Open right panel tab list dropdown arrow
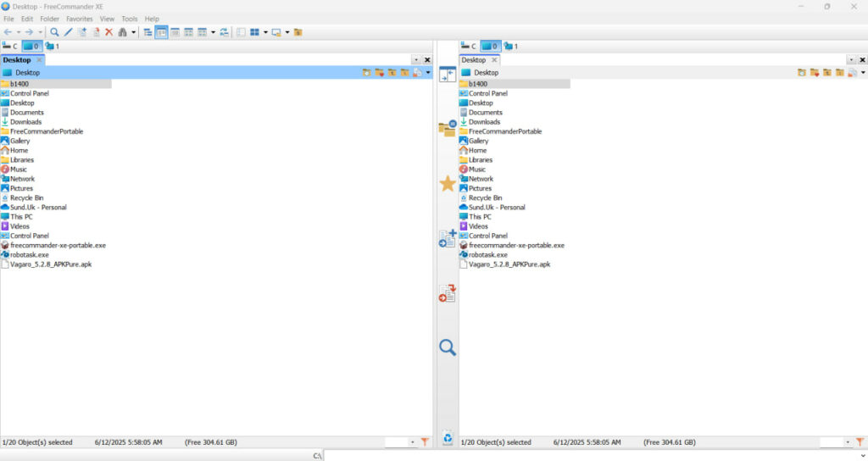This screenshot has width=868, height=461. pos(851,60)
